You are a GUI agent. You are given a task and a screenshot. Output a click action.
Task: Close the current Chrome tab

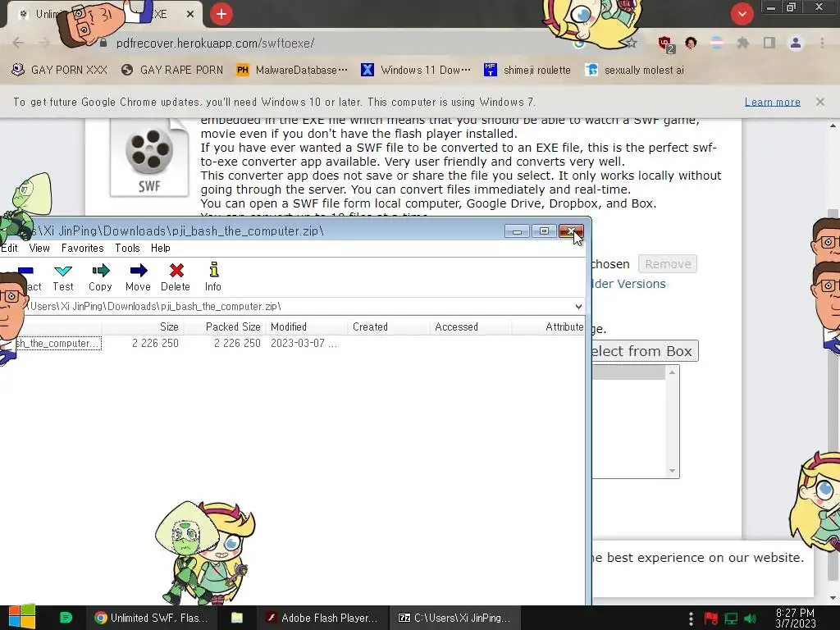tap(190, 15)
